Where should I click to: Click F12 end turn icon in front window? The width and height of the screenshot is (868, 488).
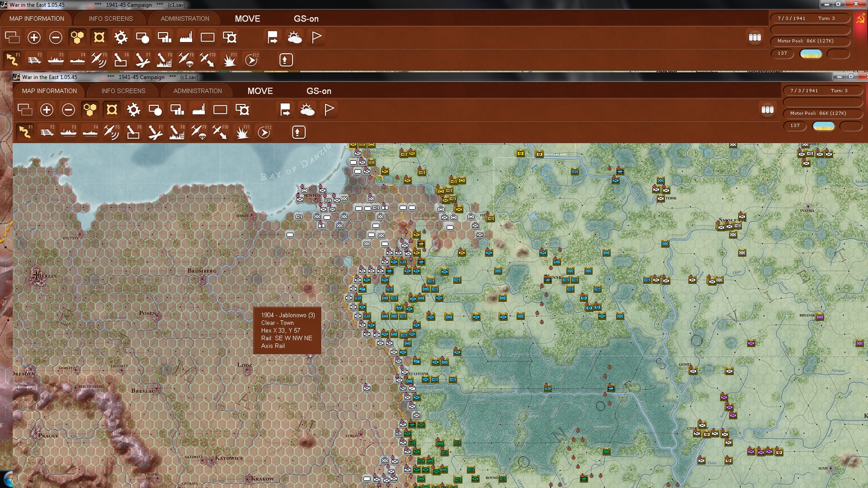[x=264, y=132]
